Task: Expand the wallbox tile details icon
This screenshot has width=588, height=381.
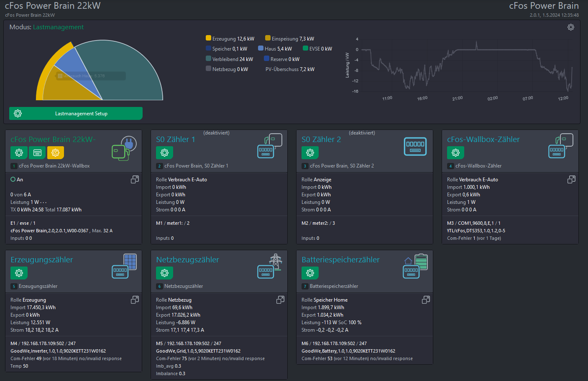Action: [135, 179]
